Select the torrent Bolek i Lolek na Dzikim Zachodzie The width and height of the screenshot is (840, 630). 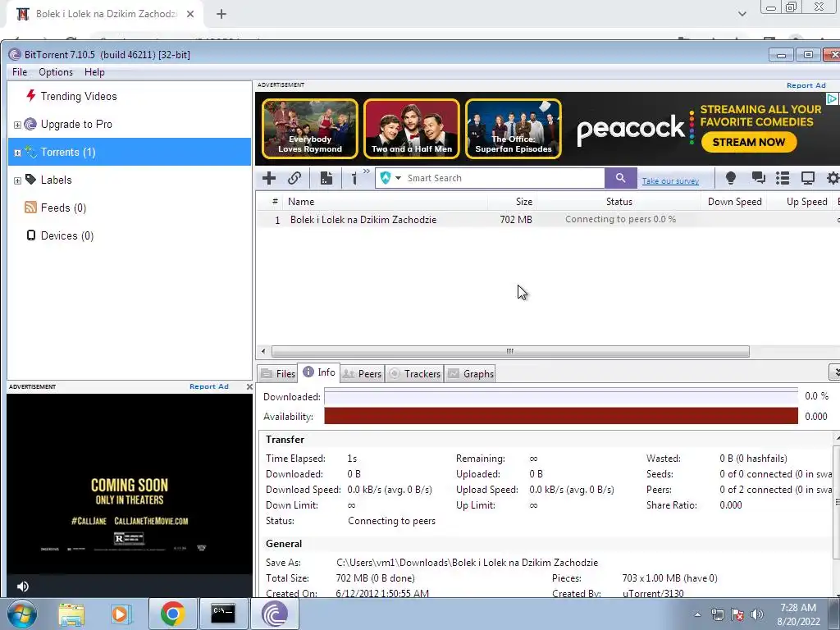click(x=363, y=220)
